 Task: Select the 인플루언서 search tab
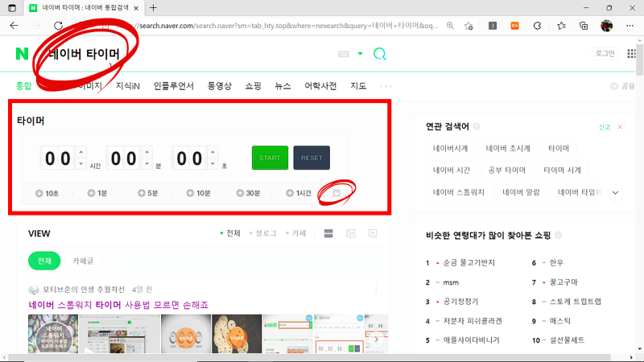click(x=174, y=86)
